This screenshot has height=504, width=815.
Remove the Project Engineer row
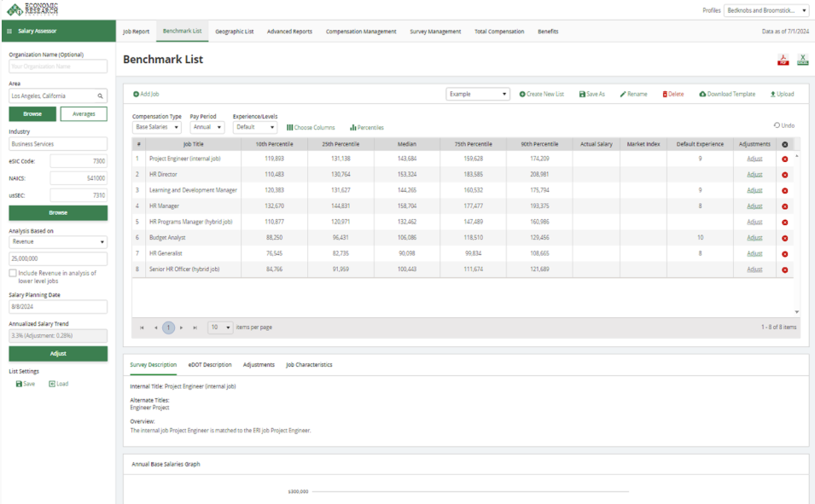[x=785, y=159]
